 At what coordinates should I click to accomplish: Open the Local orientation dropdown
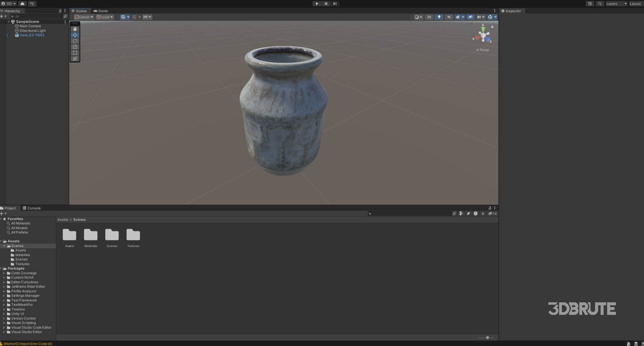coord(104,17)
